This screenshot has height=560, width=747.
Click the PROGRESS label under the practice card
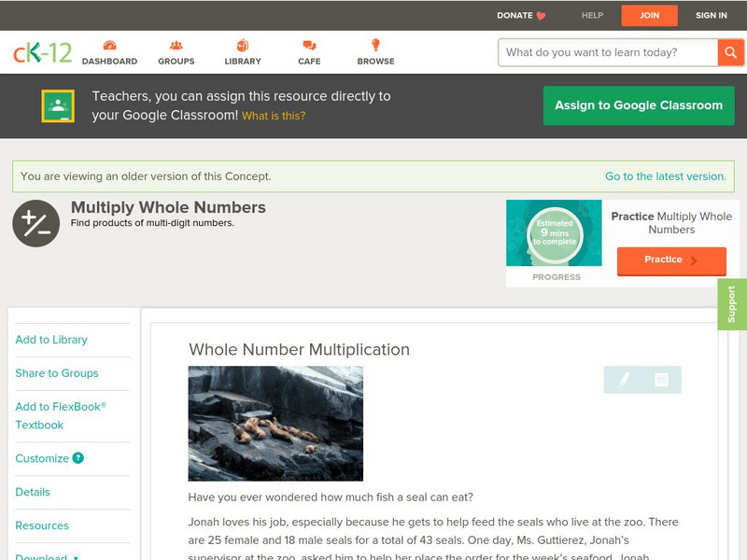pyautogui.click(x=557, y=277)
